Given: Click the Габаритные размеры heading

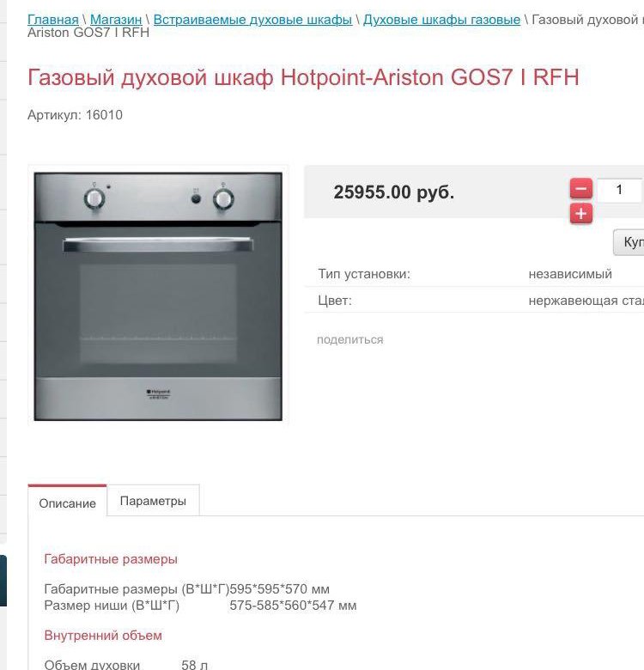Looking at the screenshot, I should [111, 559].
